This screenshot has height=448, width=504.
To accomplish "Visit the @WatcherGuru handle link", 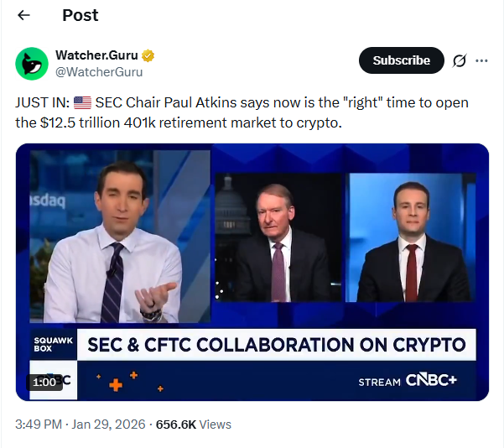I will [x=98, y=71].
